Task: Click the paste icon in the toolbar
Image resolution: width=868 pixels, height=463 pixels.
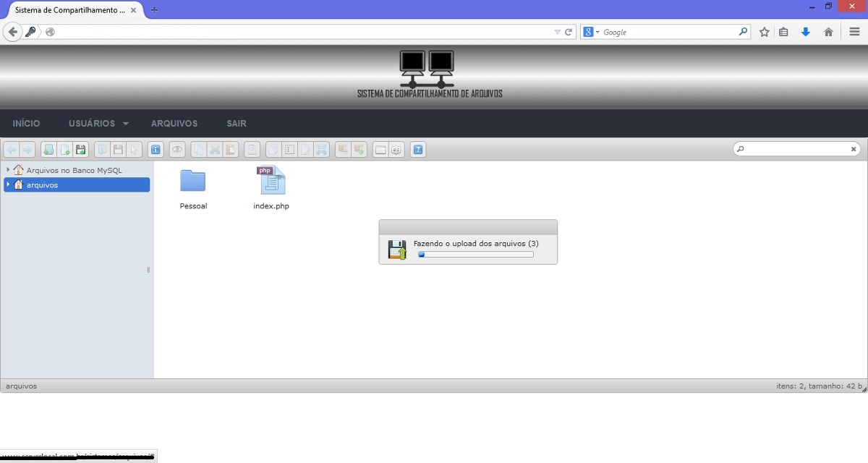Action: coord(231,150)
